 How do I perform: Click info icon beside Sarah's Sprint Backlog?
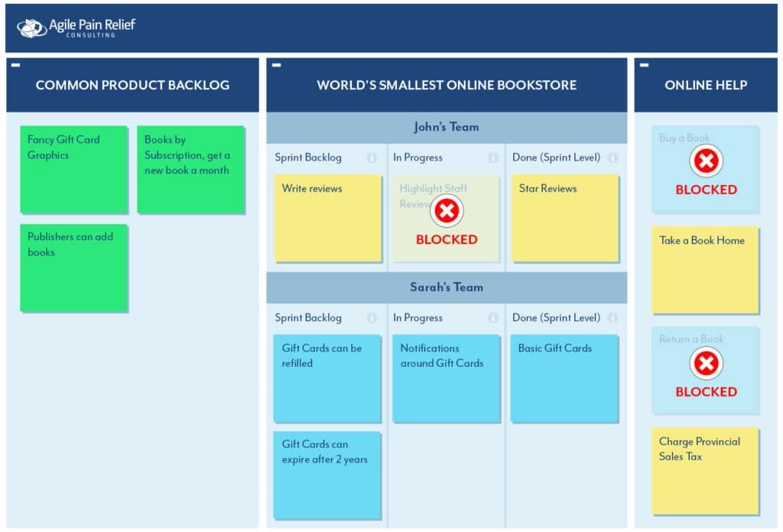(372, 318)
